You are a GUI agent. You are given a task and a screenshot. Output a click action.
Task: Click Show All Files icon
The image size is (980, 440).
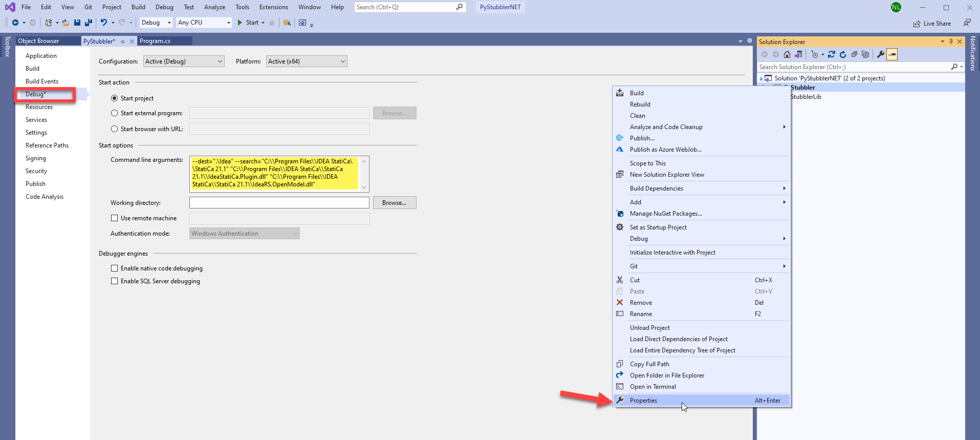[x=865, y=54]
